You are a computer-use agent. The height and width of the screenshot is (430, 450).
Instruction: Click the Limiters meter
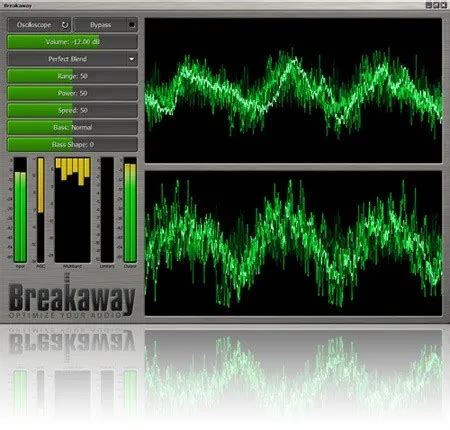pyautogui.click(x=107, y=210)
